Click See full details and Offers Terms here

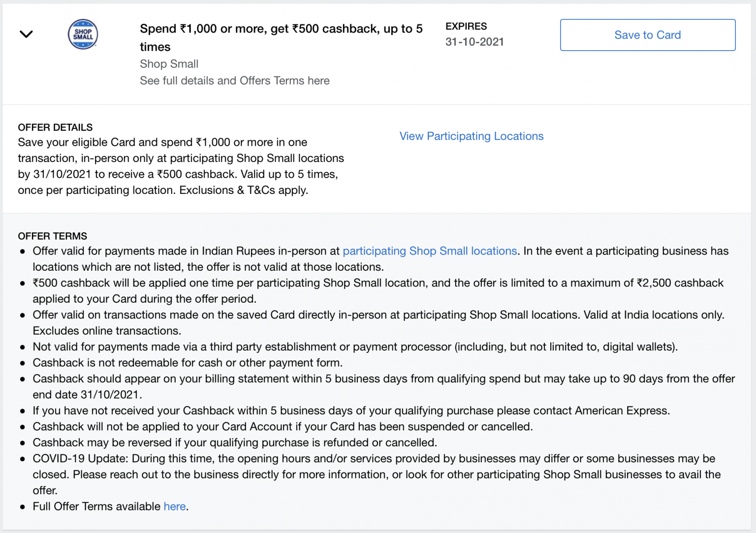[x=235, y=80]
